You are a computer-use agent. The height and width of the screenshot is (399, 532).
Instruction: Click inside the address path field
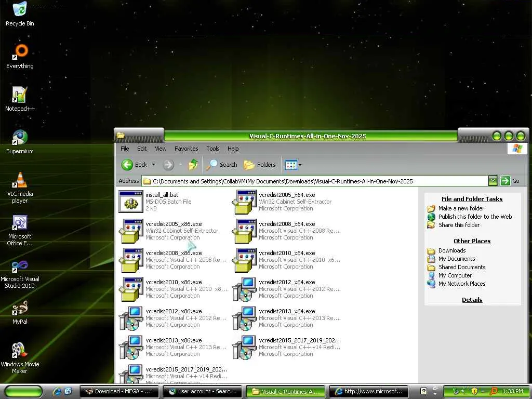point(315,181)
